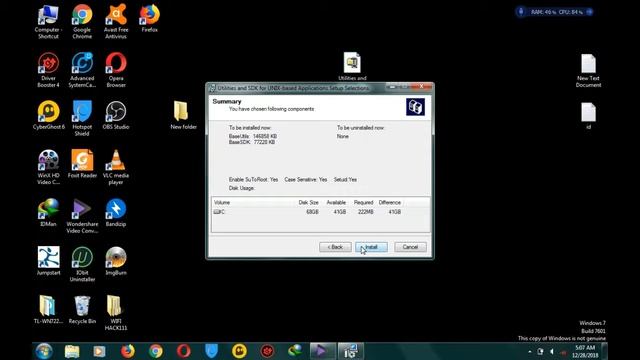Switch to Wondershare taskbar item
This screenshot has height=360, width=640.
322,351
